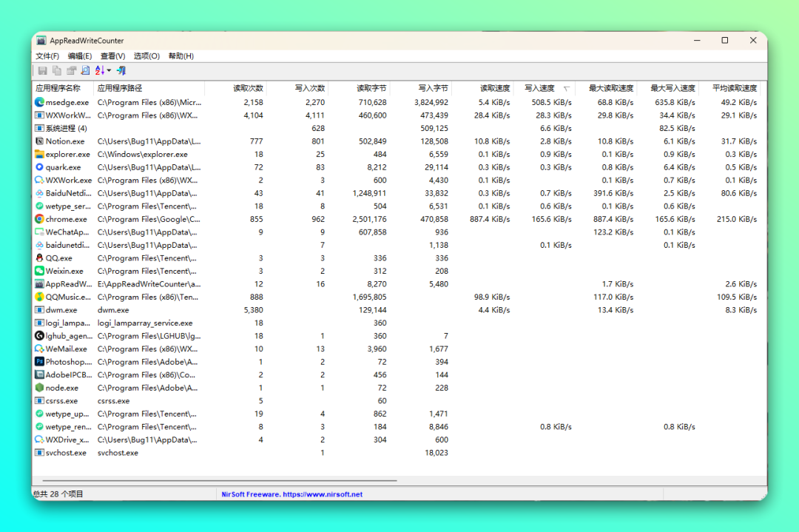Open the NirSoft Freeware website link
Image resolution: width=799 pixels, height=532 pixels.
point(292,494)
